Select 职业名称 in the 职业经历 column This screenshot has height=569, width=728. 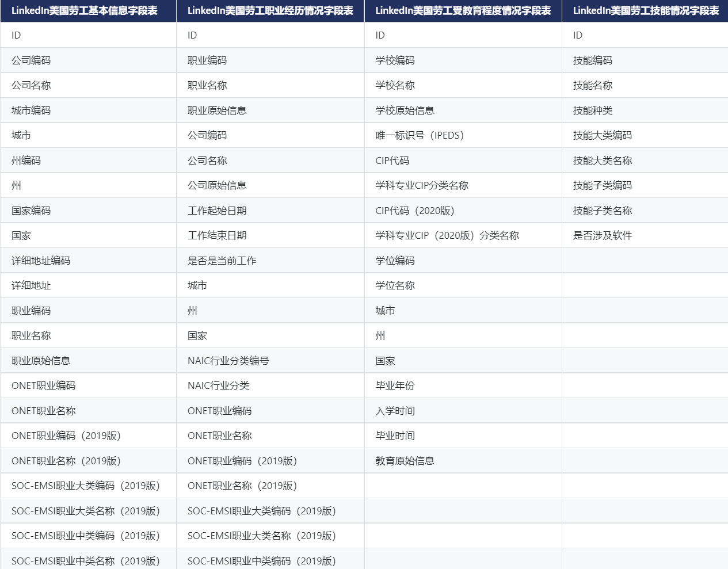point(270,85)
